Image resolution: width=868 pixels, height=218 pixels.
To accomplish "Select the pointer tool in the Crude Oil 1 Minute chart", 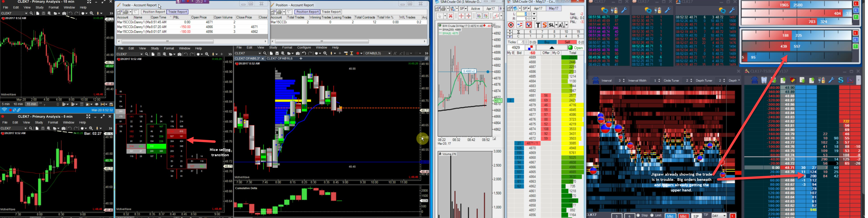I will pyautogui.click(x=440, y=16).
